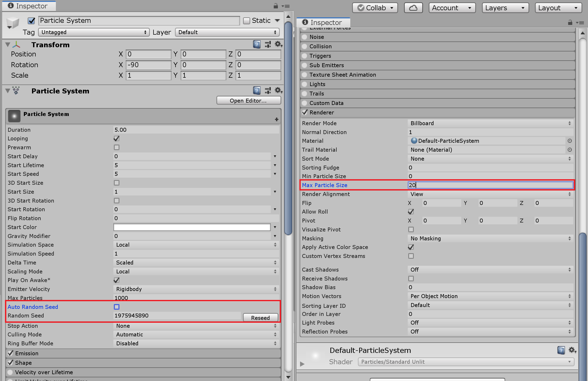Click lock icon in left Inspector

pyautogui.click(x=276, y=6)
